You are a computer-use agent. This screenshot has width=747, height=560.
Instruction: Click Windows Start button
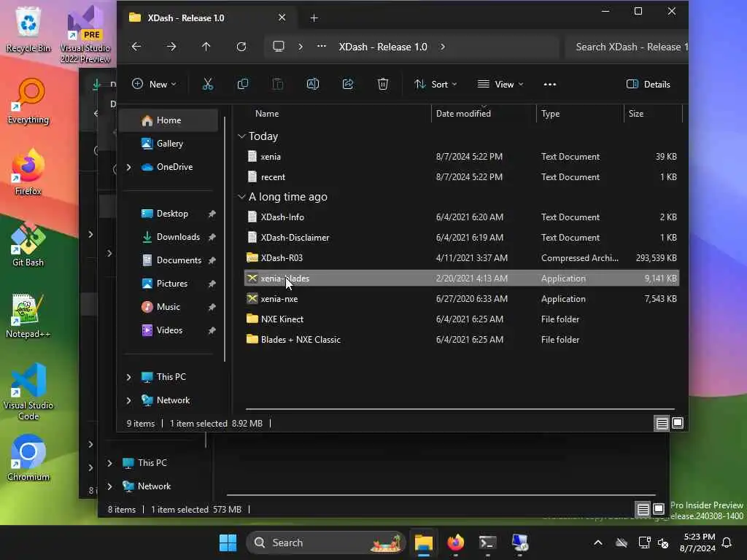(228, 542)
